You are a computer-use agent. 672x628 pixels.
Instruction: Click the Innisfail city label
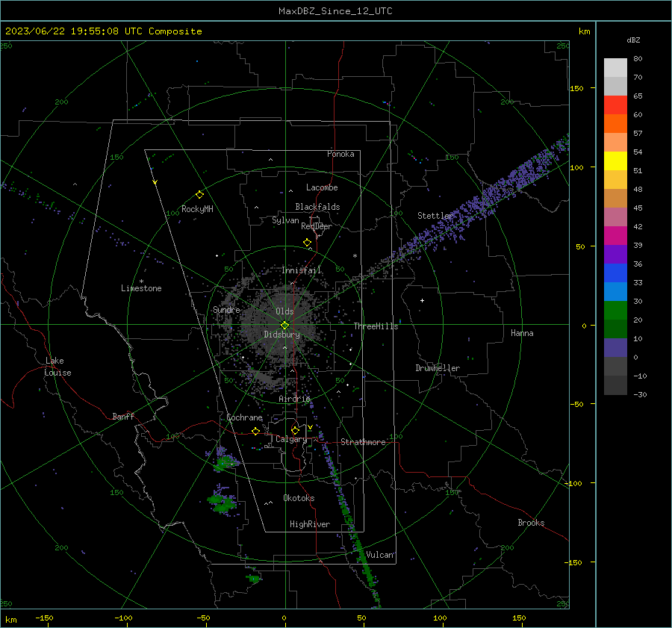pyautogui.click(x=302, y=270)
